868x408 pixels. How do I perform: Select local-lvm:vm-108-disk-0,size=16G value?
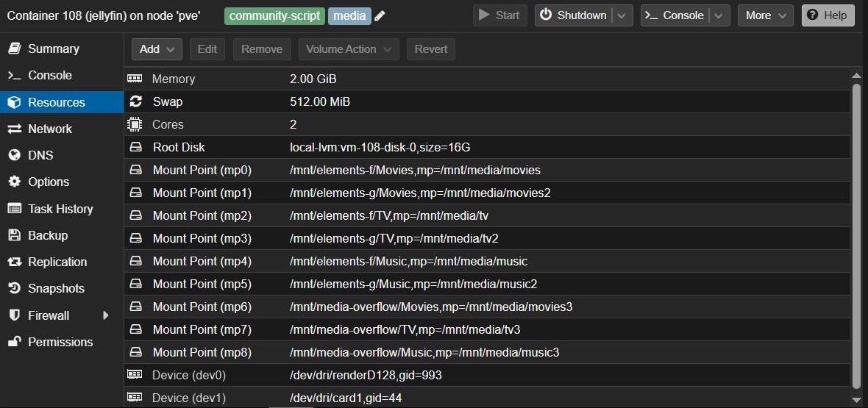click(380, 147)
